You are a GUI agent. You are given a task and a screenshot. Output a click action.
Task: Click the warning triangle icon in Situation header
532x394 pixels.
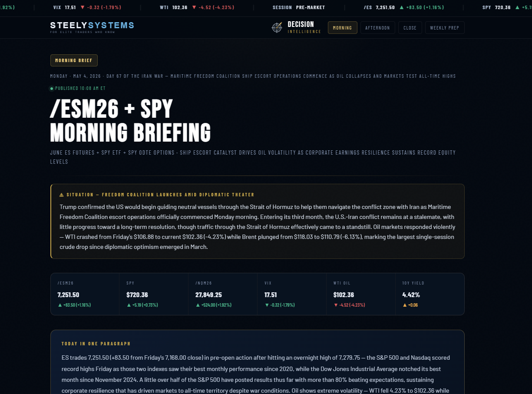(x=62, y=195)
